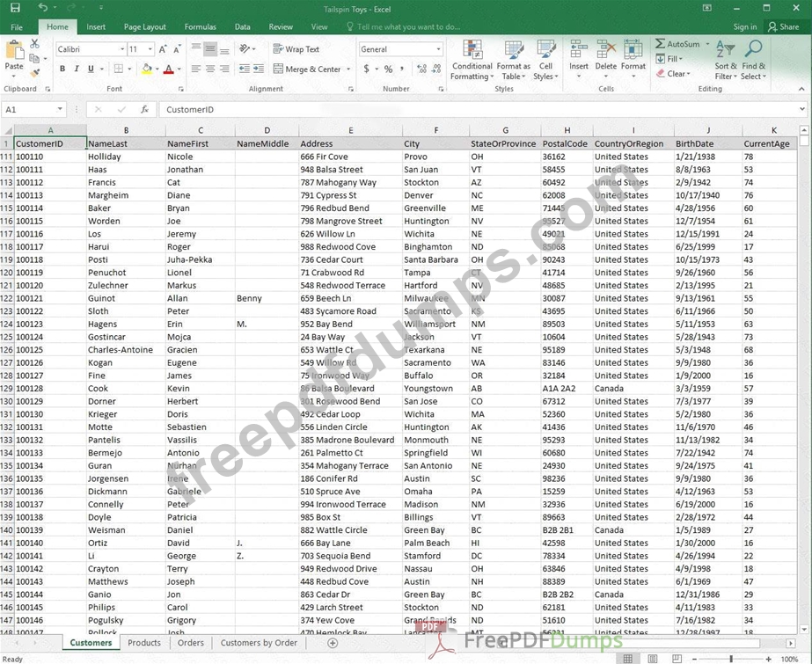Toggle Italic formatting

tap(77, 69)
